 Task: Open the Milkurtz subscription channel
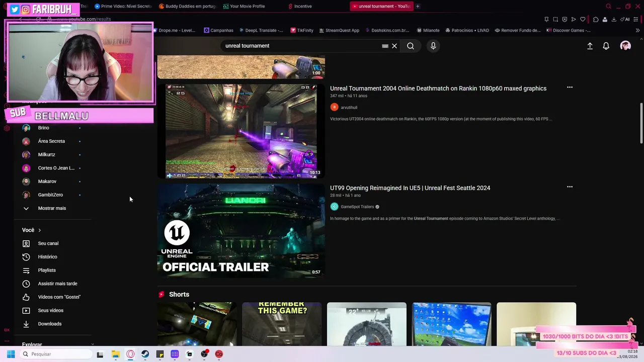(46, 155)
